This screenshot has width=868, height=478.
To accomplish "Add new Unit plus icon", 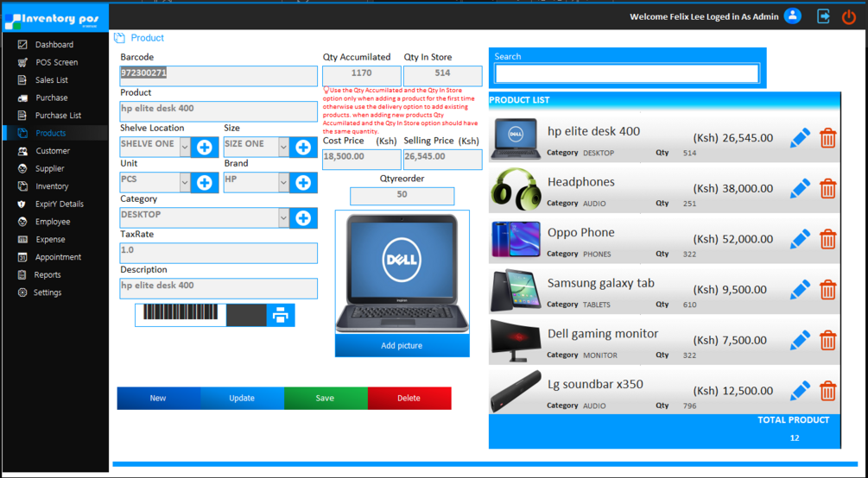I will (x=205, y=183).
